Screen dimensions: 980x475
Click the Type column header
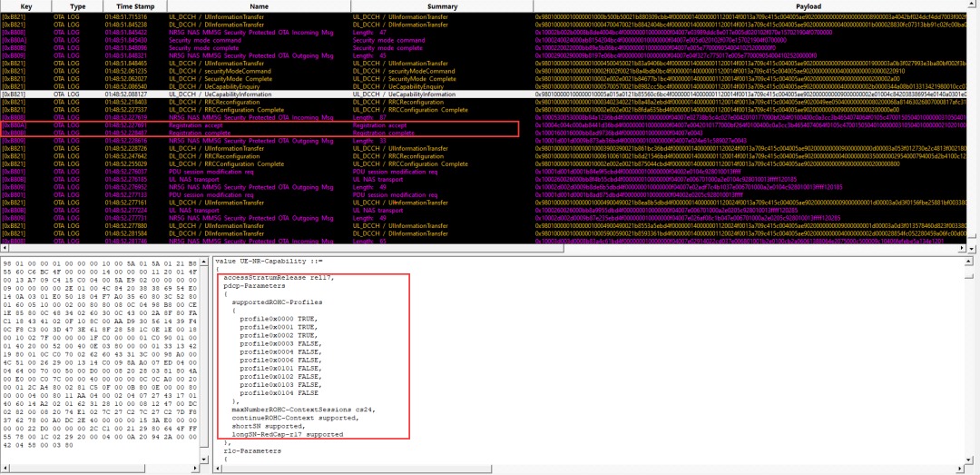(78, 5)
